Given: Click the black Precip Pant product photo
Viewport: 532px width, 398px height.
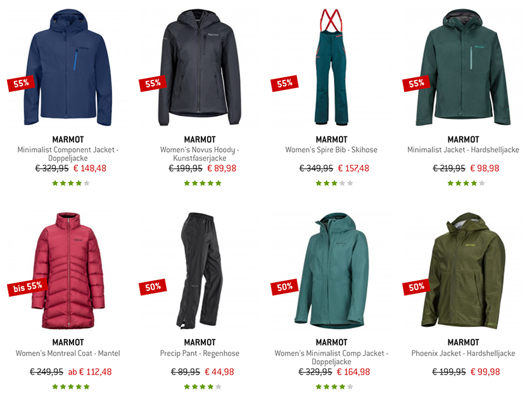Looking at the screenshot, I should (199, 271).
